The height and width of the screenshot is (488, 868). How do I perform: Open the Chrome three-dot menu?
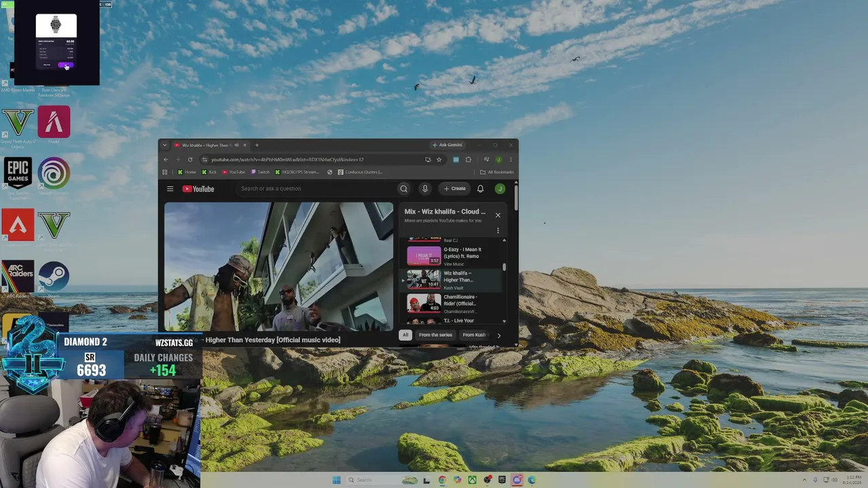(511, 160)
